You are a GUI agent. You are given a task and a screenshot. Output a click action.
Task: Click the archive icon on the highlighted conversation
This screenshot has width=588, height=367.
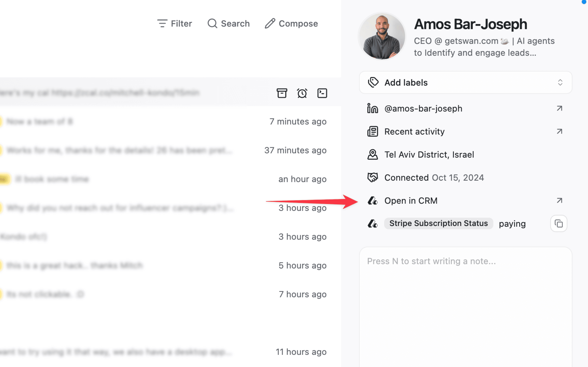coord(282,93)
